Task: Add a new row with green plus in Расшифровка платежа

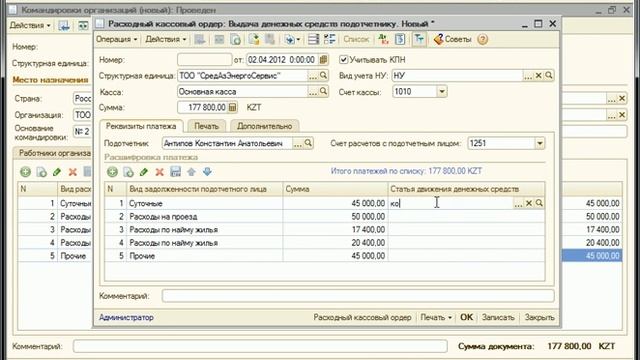Action: pyautogui.click(x=112, y=172)
